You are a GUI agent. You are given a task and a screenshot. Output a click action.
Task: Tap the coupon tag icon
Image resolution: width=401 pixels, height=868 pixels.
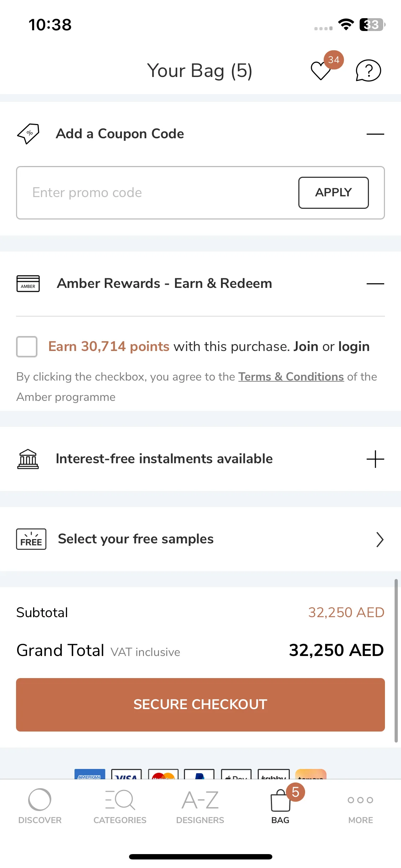click(x=29, y=134)
